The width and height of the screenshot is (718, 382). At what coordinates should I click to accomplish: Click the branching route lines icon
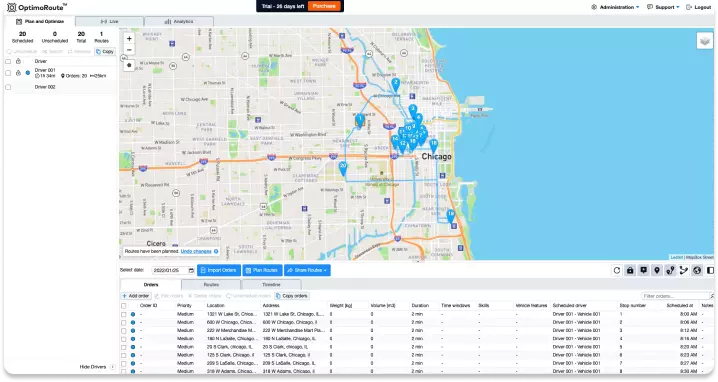coord(684,271)
